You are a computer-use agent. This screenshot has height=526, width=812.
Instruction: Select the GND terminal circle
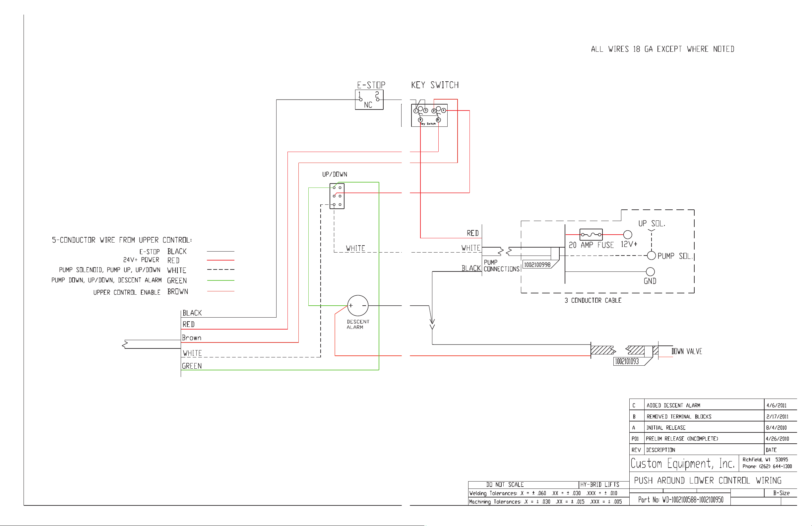tap(650, 271)
